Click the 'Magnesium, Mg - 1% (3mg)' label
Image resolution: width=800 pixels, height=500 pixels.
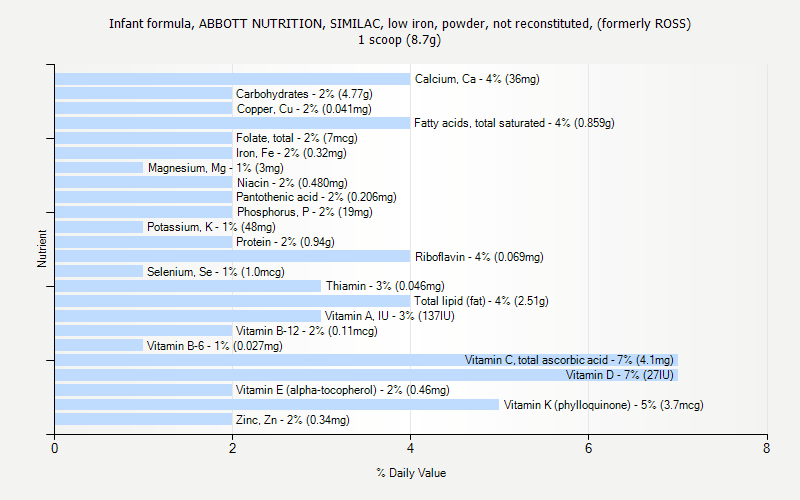tap(216, 168)
